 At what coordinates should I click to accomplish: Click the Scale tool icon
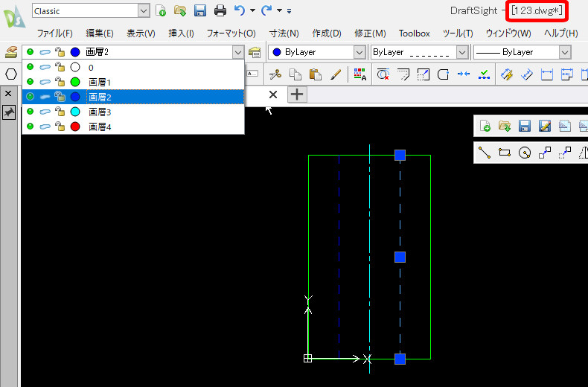(x=424, y=74)
